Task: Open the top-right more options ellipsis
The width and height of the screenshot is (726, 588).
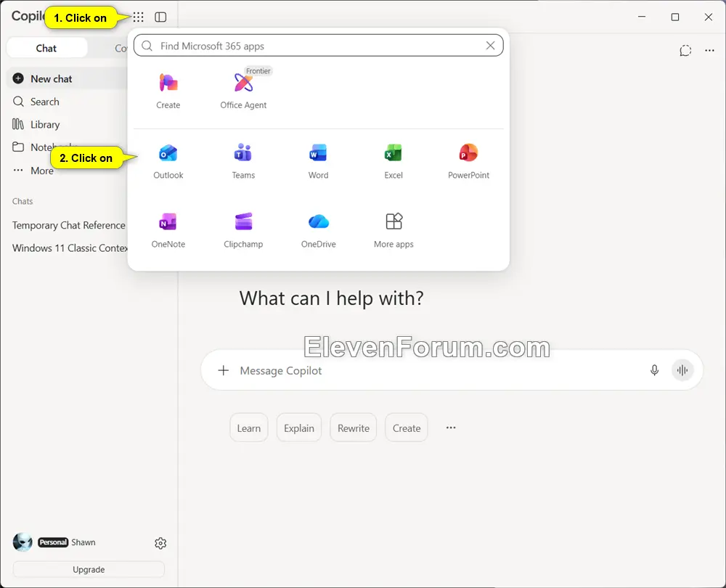Action: click(709, 51)
